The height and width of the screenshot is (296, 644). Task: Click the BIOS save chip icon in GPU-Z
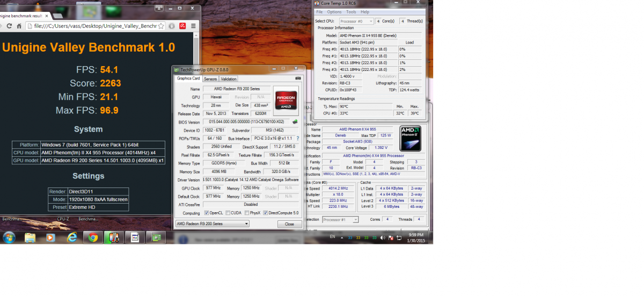(x=295, y=121)
